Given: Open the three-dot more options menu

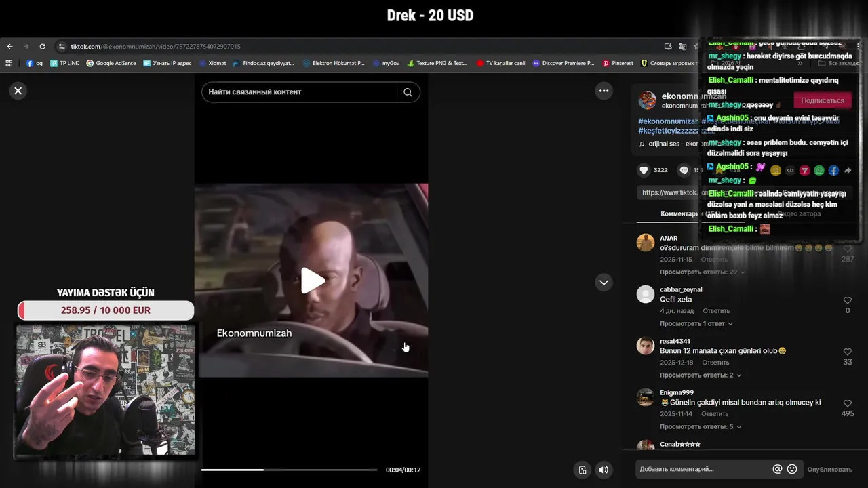Looking at the screenshot, I should (x=604, y=91).
